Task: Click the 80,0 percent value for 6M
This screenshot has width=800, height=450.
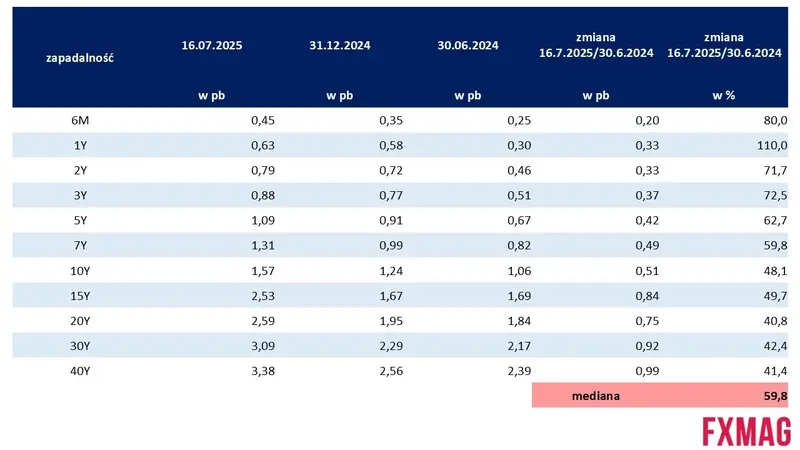Action: 776,120
